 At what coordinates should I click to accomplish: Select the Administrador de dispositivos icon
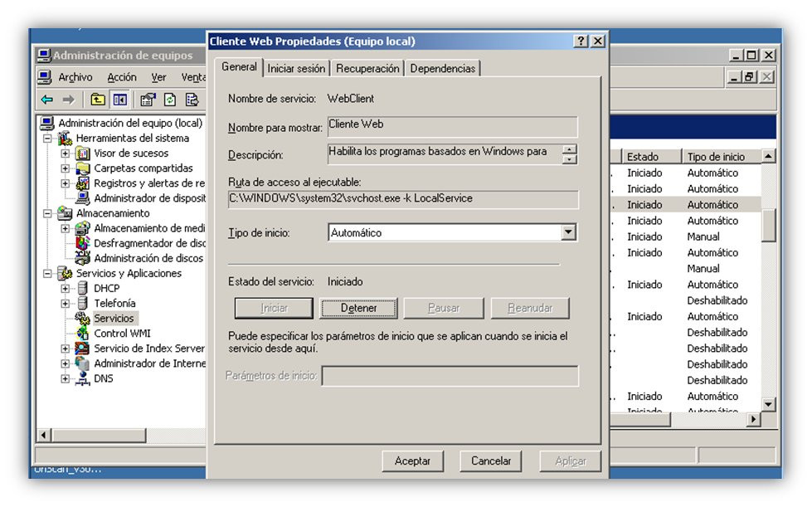pyautogui.click(x=83, y=198)
